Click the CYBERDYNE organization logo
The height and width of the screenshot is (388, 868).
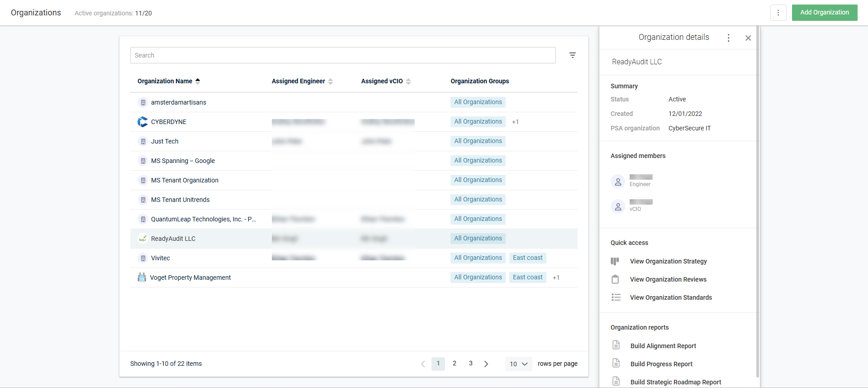click(x=142, y=122)
